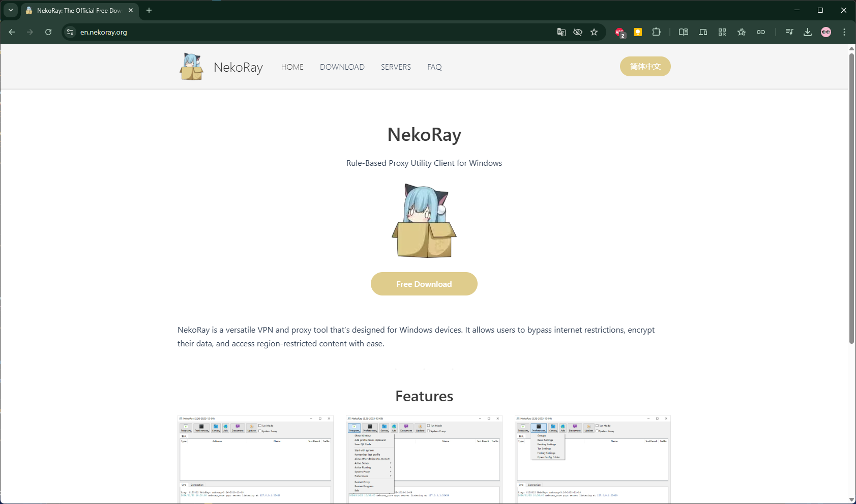Open the Adblock Plus extension
Screen dimensions: 856x504
tap(620, 33)
